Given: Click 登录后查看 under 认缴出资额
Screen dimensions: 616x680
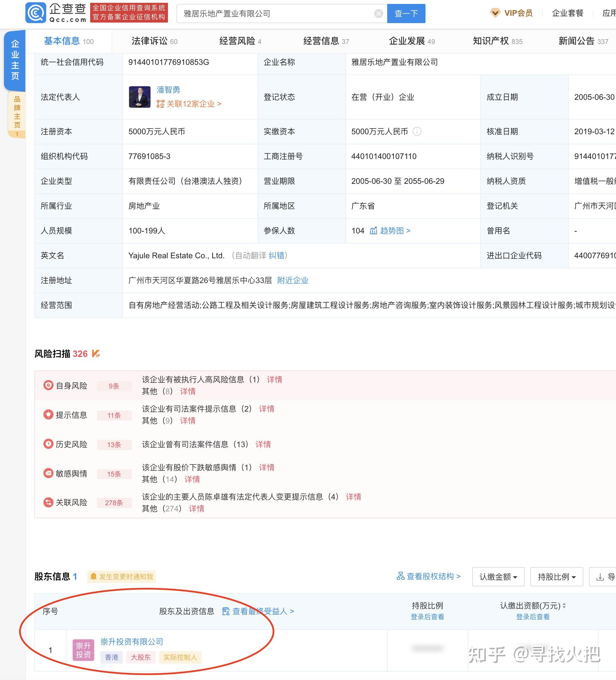Looking at the screenshot, I should [533, 617].
